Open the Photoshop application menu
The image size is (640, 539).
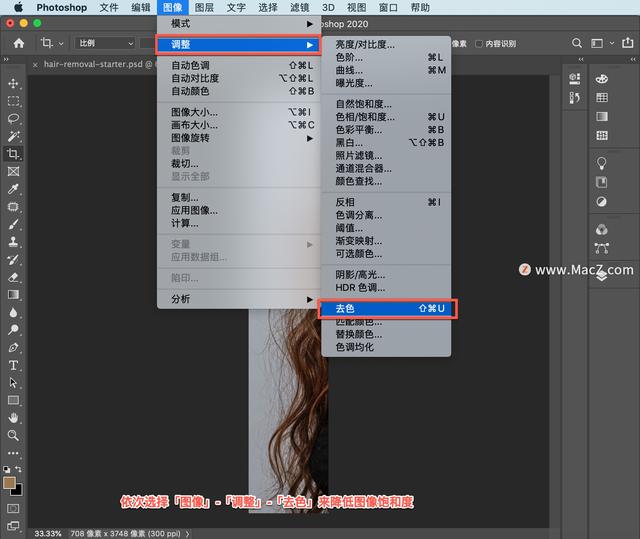click(62, 7)
